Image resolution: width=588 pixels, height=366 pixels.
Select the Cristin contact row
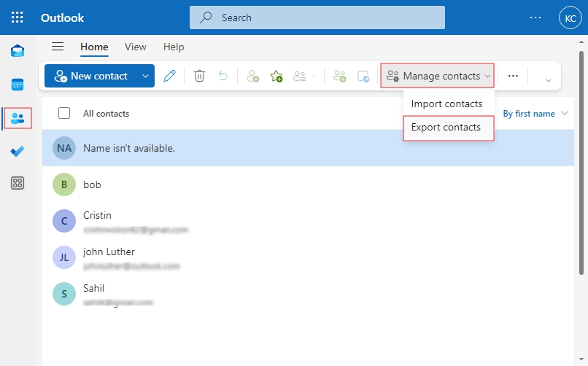point(308,221)
